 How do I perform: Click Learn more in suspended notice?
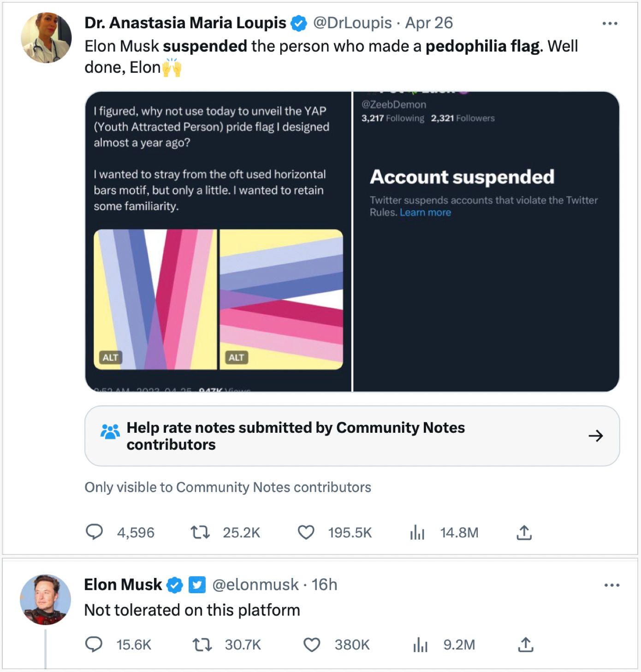425,212
